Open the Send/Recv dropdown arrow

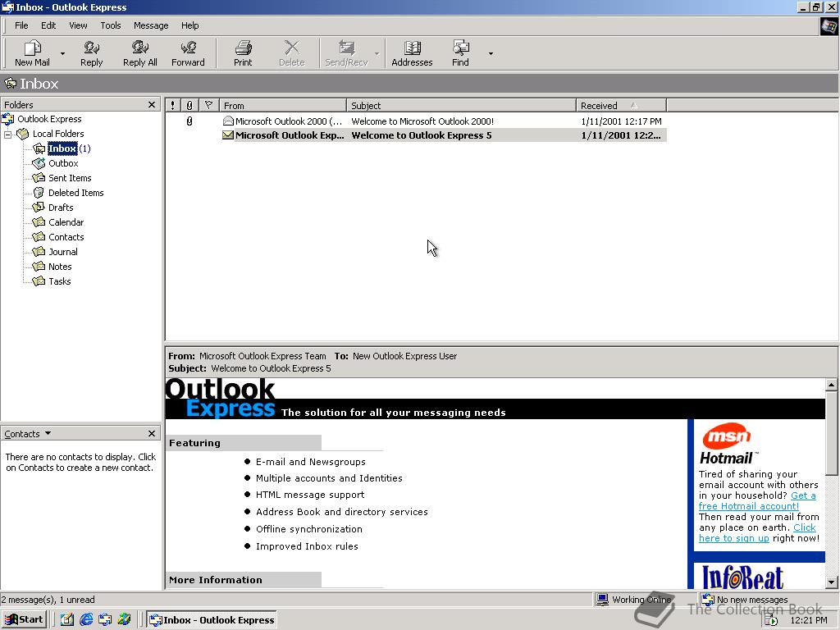click(377, 53)
